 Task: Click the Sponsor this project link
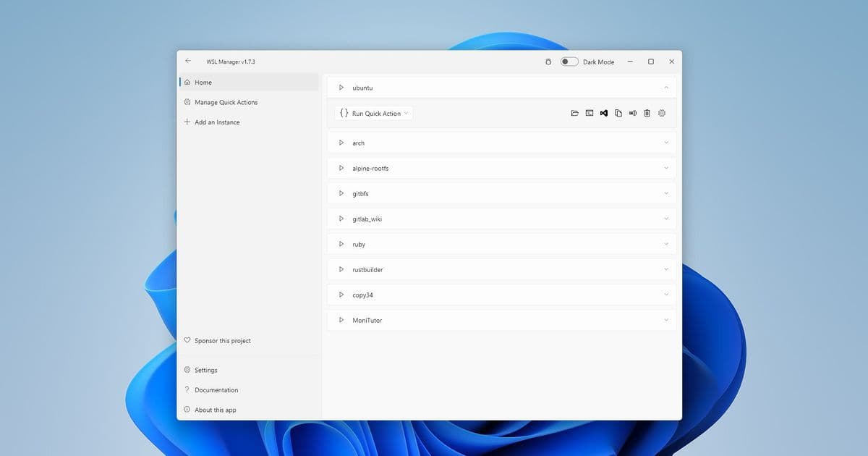tap(223, 340)
